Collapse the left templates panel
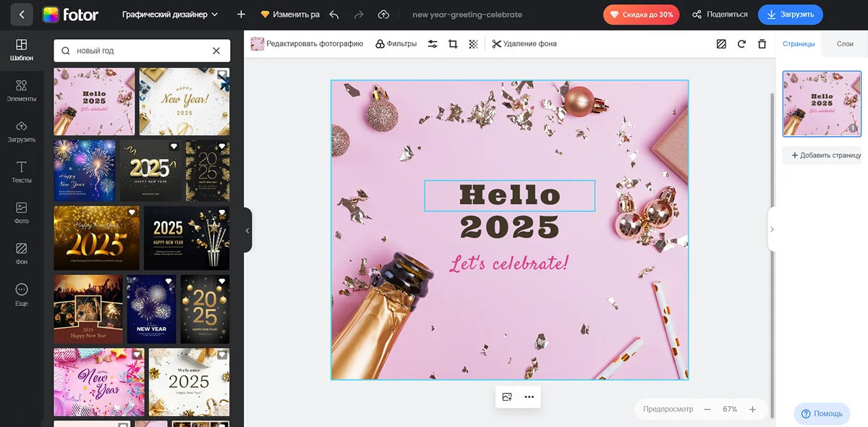The height and width of the screenshot is (427, 868). pos(247,230)
